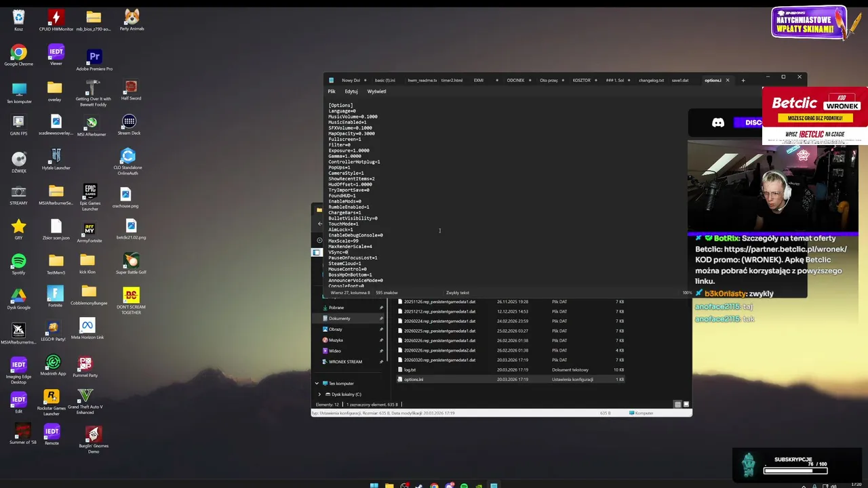Launch Super Battle Golf from desktop

(131, 264)
